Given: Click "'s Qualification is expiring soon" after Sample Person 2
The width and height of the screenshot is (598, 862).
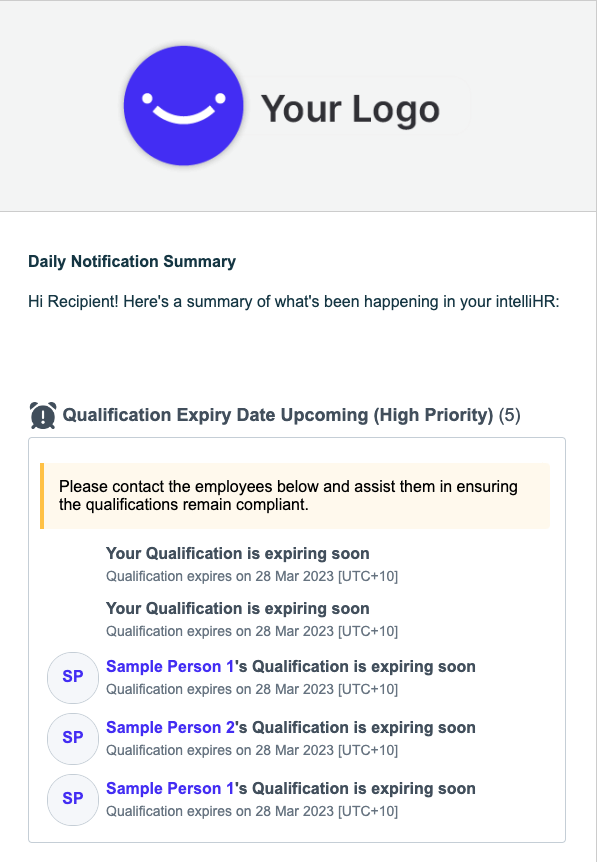Looking at the screenshot, I should [356, 727].
